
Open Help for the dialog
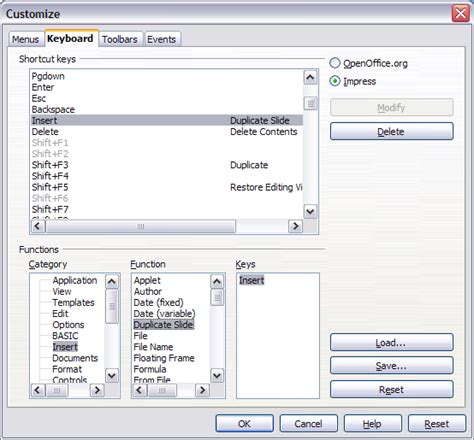(373, 424)
